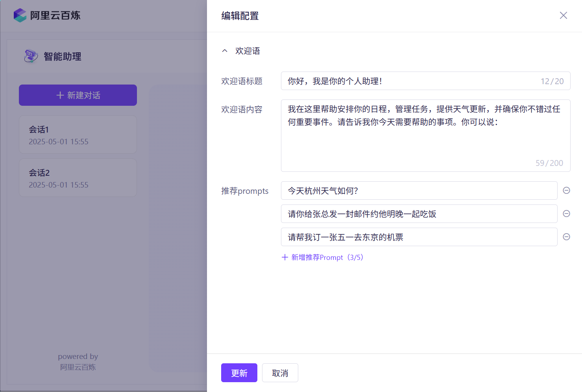Click the 更新 button
The height and width of the screenshot is (392, 582).
coord(239,373)
